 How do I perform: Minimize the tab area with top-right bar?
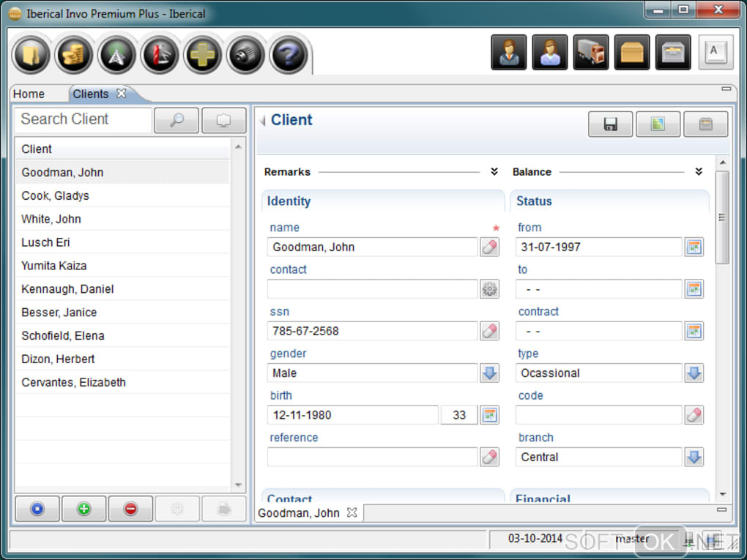[726, 89]
